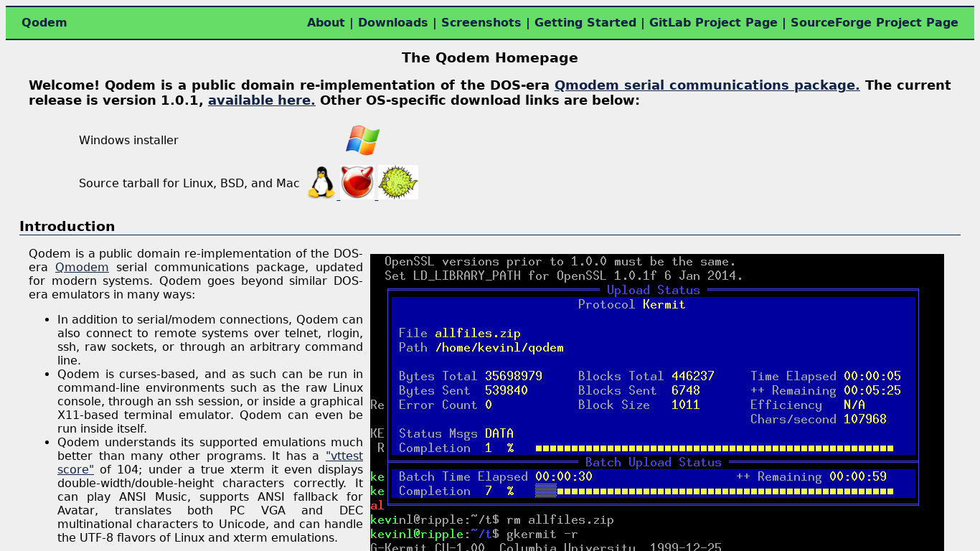
Task: Click the OpenBSD pufferfish icon
Action: (x=398, y=182)
